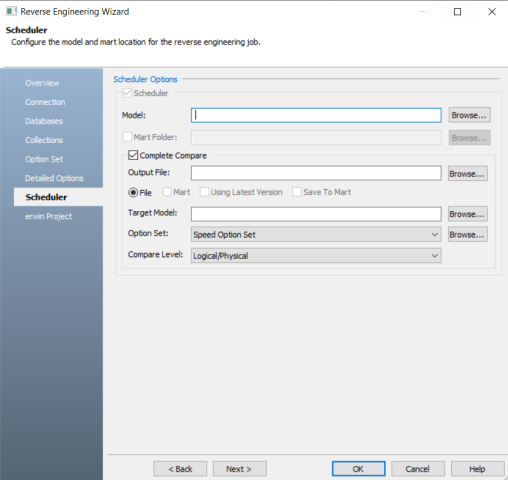Click the OK button
The image size is (508, 480).
coord(358,469)
